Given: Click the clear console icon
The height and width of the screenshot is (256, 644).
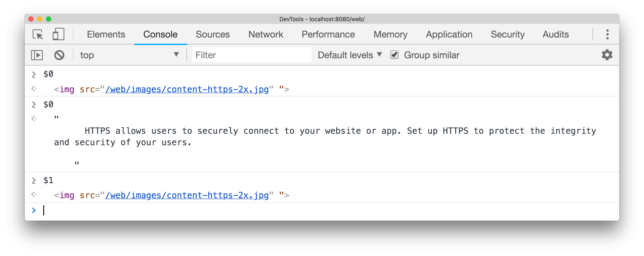Looking at the screenshot, I should [x=60, y=55].
